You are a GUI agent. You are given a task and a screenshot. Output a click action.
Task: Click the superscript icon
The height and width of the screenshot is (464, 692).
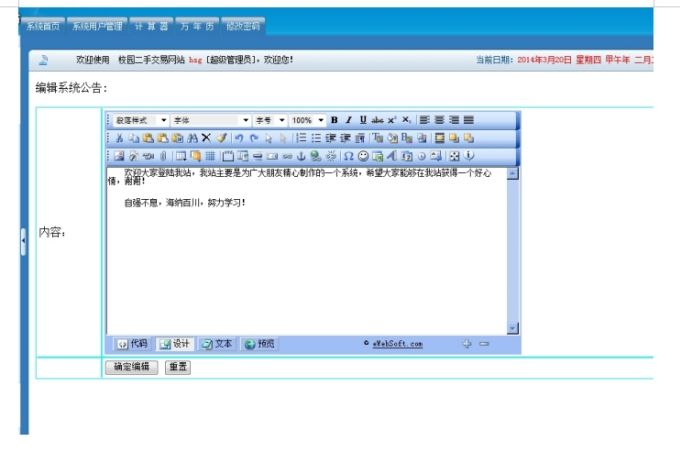[392, 120]
